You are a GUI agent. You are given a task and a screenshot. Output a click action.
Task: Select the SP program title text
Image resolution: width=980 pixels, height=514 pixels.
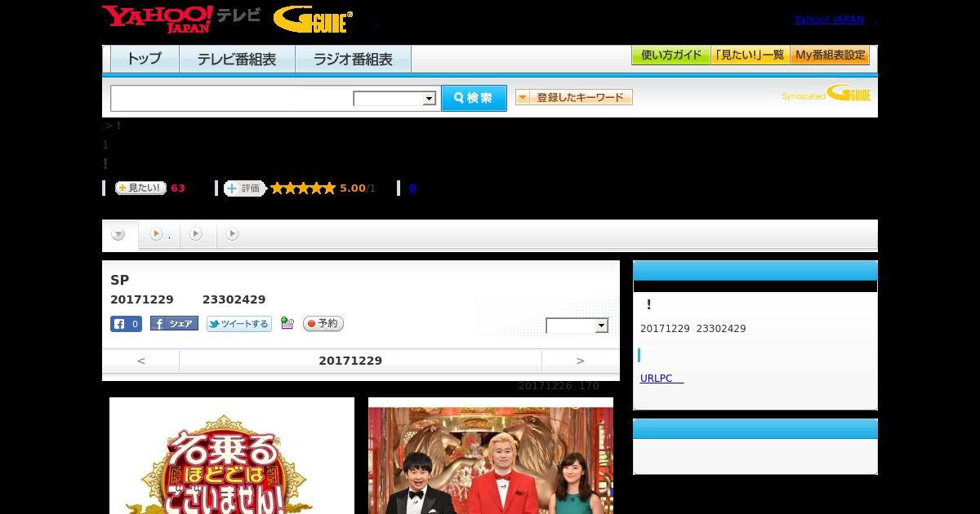[120, 280]
